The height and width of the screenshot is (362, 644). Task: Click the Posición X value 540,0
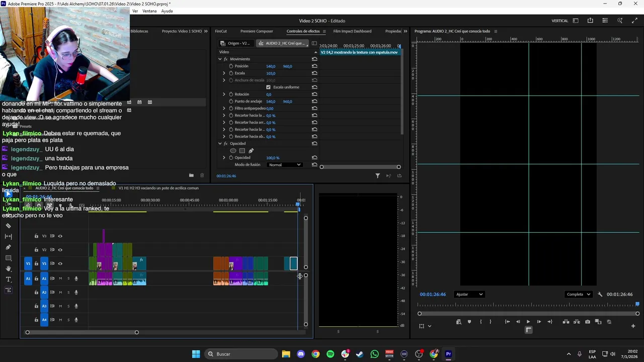tap(271, 66)
